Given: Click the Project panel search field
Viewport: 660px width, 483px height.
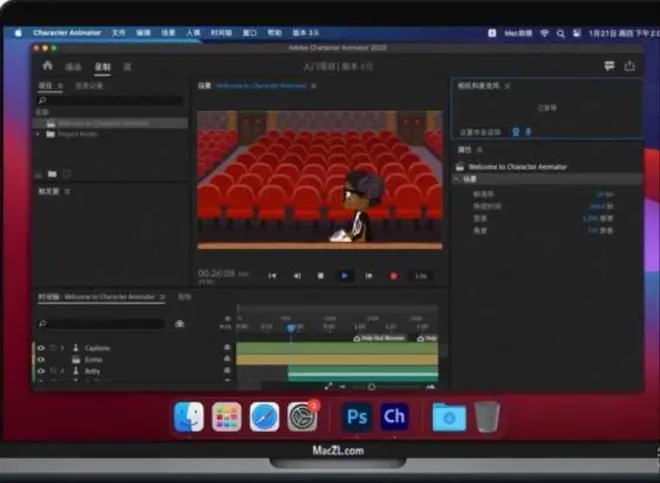Looking at the screenshot, I should tap(112, 100).
